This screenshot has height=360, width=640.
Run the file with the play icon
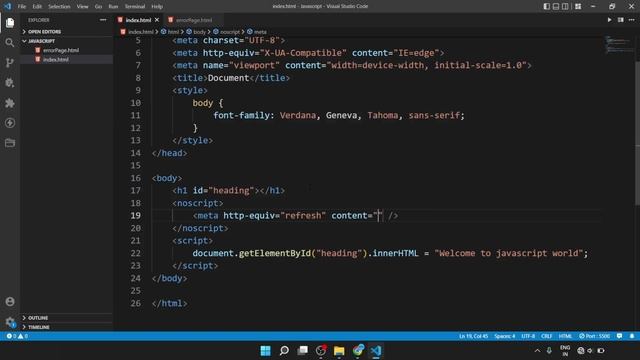point(609,20)
